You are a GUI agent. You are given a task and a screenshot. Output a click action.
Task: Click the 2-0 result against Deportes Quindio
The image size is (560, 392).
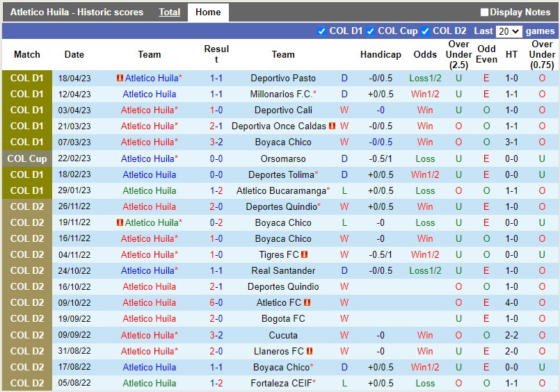point(216,206)
